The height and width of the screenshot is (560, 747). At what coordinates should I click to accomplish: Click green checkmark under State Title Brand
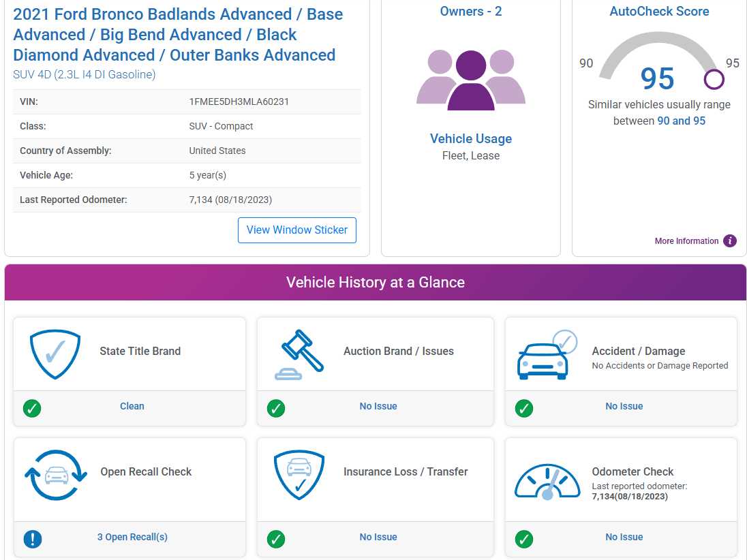point(32,408)
